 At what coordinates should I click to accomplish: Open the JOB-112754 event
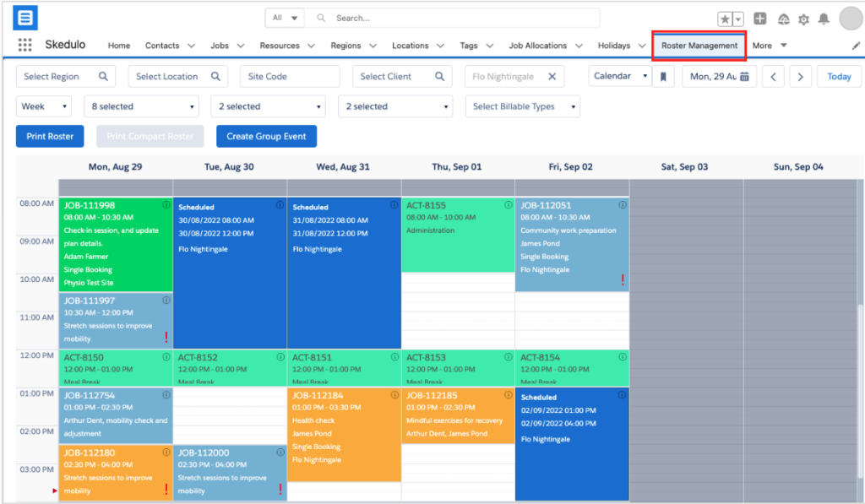pyautogui.click(x=116, y=415)
